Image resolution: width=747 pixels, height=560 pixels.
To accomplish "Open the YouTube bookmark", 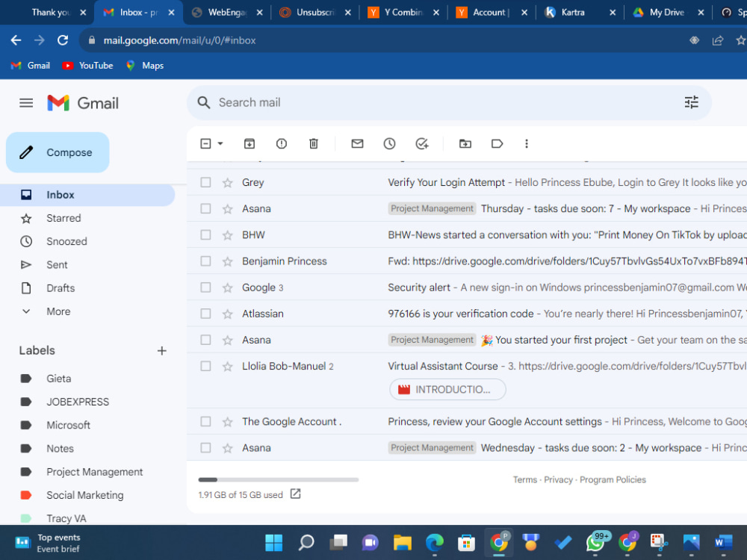I will click(x=87, y=66).
